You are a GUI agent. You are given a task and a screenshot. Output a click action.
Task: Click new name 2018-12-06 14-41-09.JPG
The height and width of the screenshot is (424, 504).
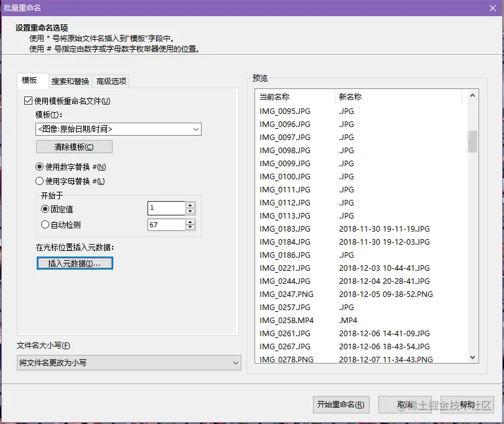(x=385, y=334)
